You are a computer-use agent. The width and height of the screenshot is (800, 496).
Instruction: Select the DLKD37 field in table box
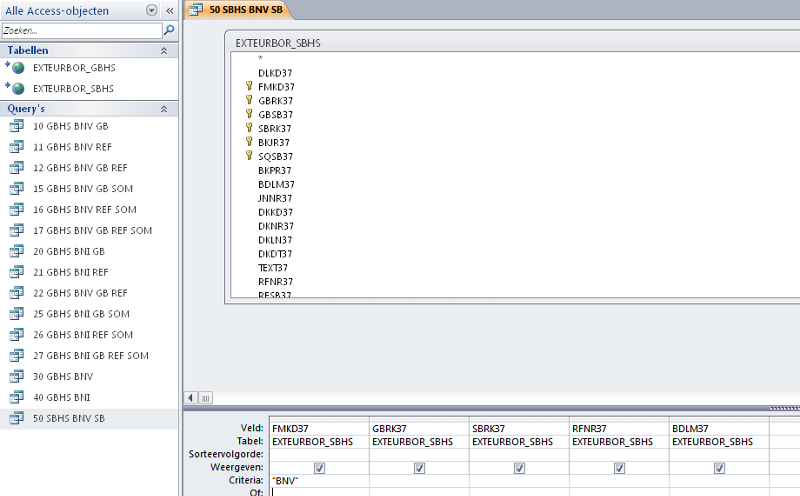pos(275,73)
